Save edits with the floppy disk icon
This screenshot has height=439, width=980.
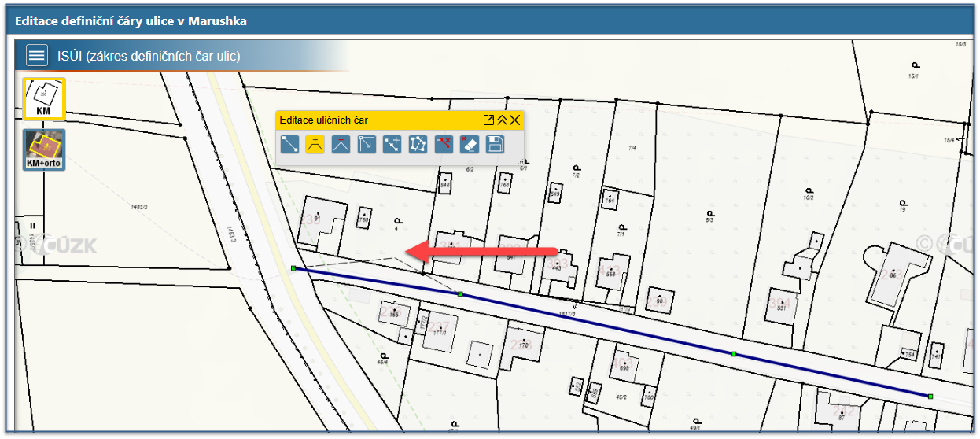[495, 145]
